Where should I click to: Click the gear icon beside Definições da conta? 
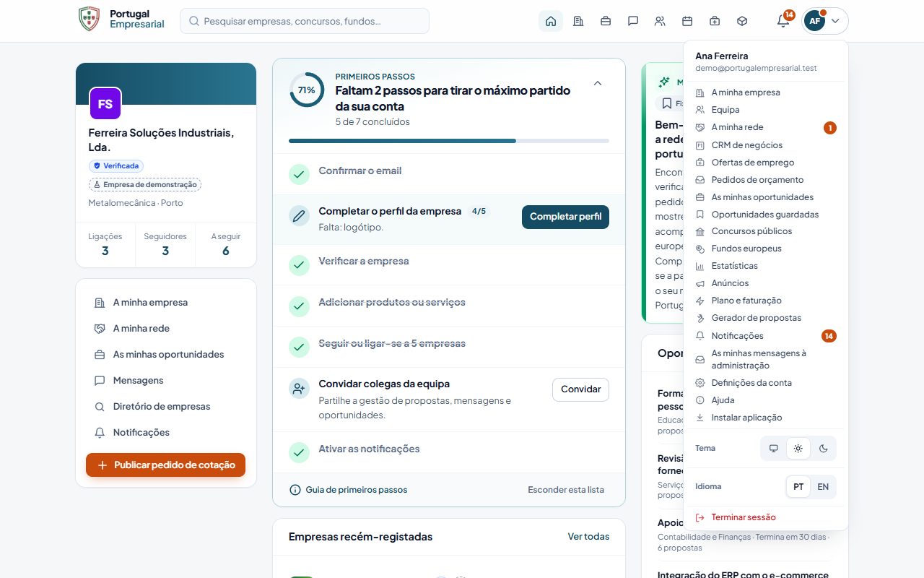699,383
